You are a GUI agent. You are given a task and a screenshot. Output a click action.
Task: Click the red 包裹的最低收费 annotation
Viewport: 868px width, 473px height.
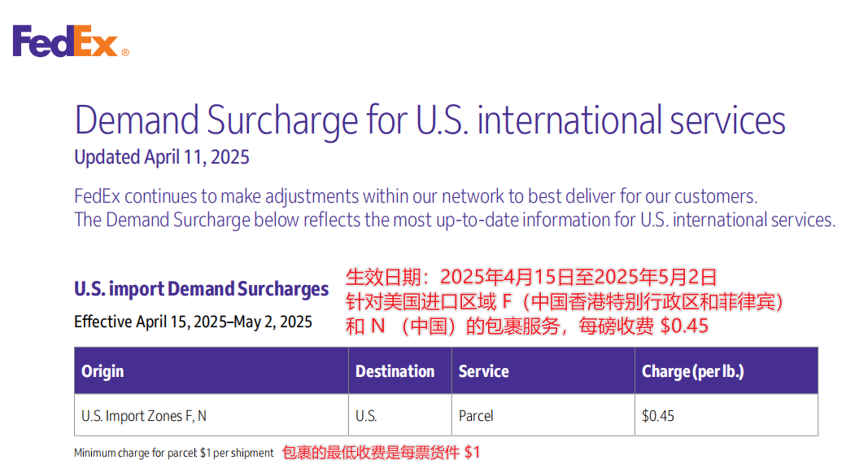coord(381,453)
